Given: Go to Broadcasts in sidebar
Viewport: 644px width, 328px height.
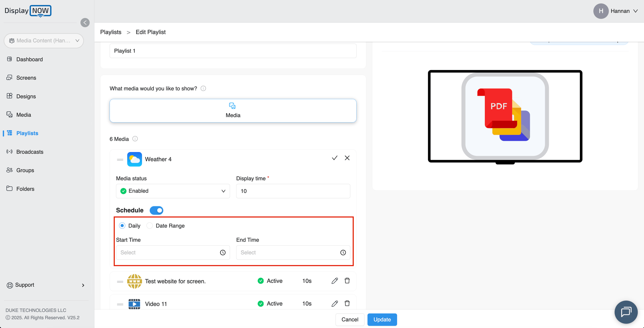Looking at the screenshot, I should pos(29,152).
